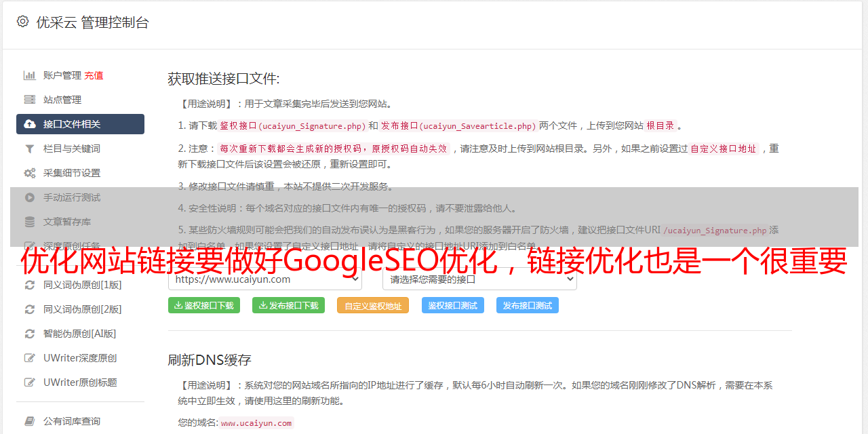The image size is (868, 434).
Task: Click the download icon inside 鉴权接口下载 button
Action: [x=178, y=305]
